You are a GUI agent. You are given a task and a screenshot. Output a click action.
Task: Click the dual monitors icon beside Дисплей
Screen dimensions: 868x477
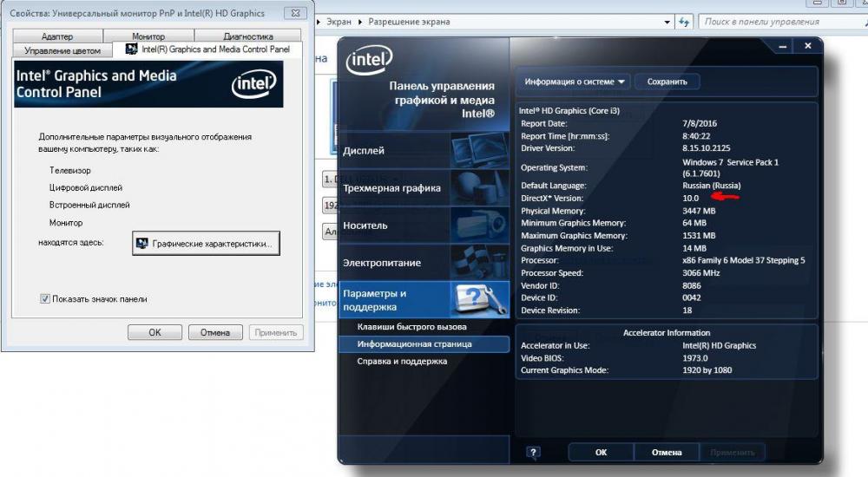(x=479, y=151)
